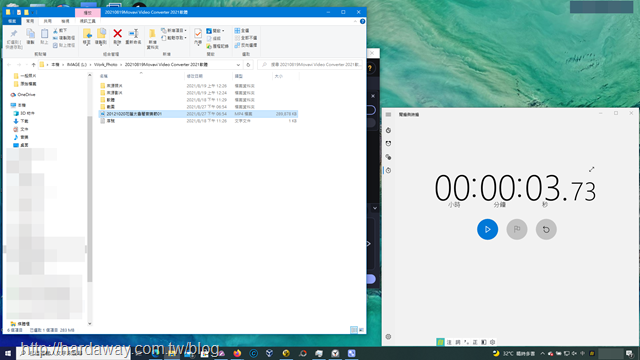Screen dimensions: 640x360
Task: Click the Explorer search box
Action: click(x=310, y=64)
